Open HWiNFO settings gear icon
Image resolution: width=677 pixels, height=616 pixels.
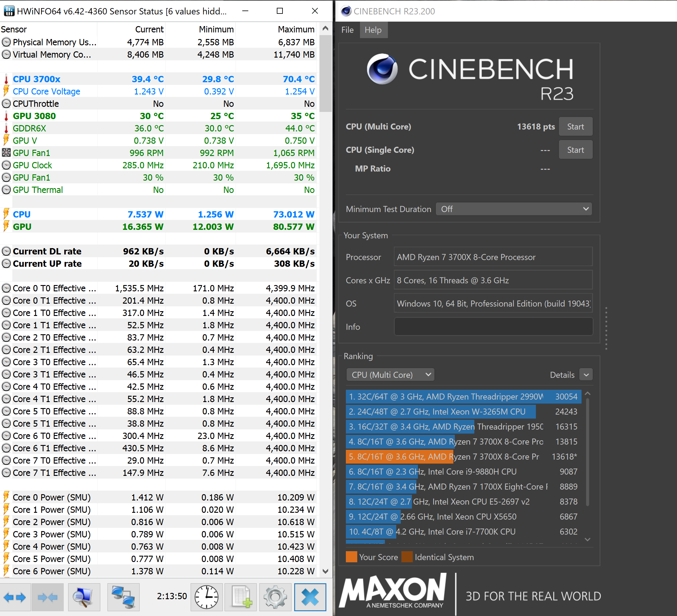pyautogui.click(x=275, y=597)
